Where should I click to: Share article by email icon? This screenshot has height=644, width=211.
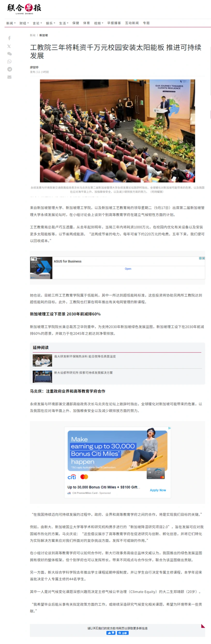[x=9, y=77]
